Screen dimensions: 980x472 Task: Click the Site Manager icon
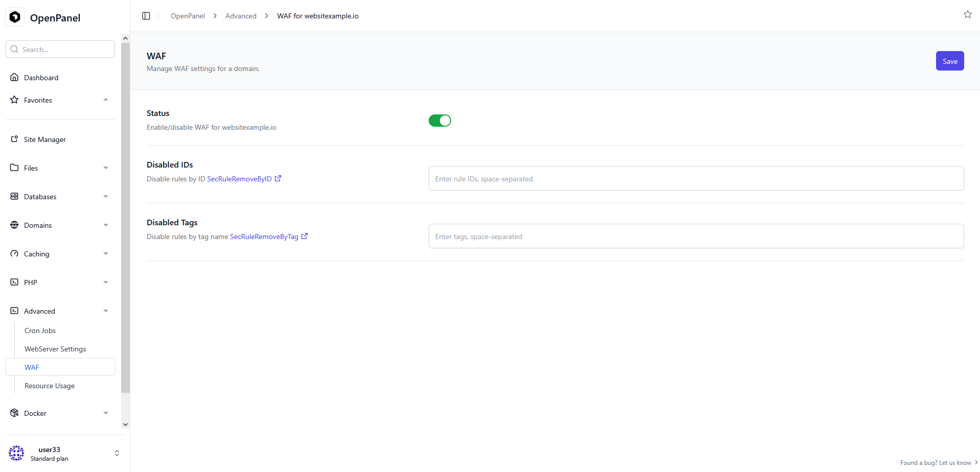tap(14, 139)
